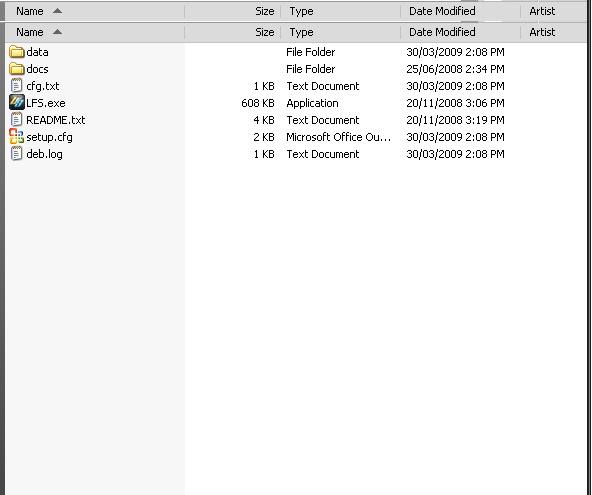Select the data folder icon
592x495 pixels.
(x=17, y=52)
